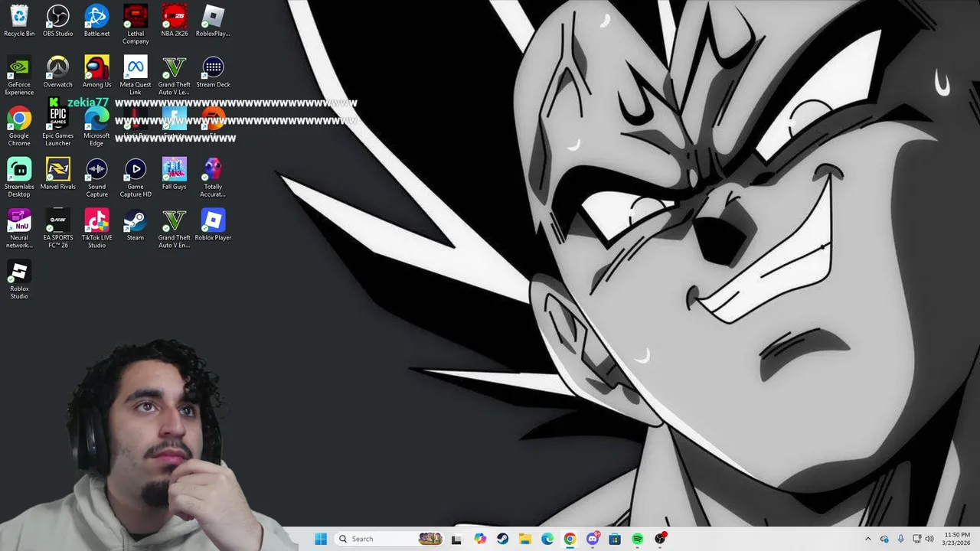Select the Microsoft Edge desktop shortcut
The height and width of the screenshot is (551, 980).
96,127
